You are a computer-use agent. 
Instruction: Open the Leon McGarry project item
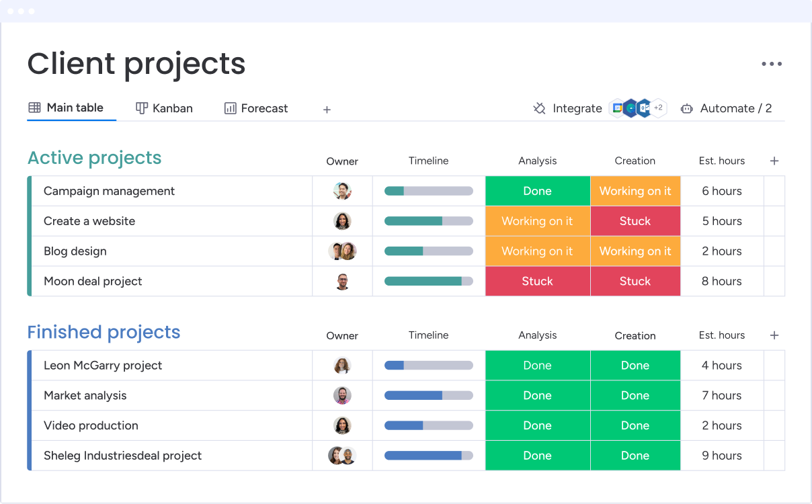[103, 366]
